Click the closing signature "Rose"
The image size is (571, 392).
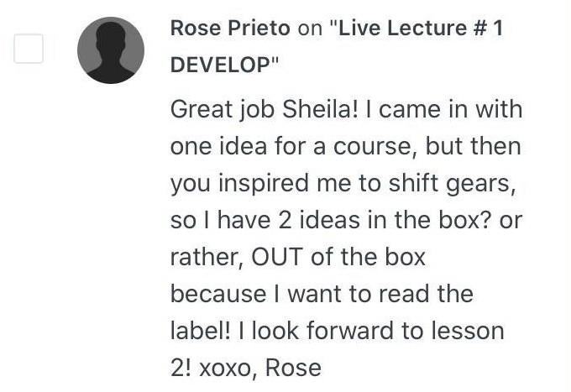pyautogui.click(x=294, y=368)
